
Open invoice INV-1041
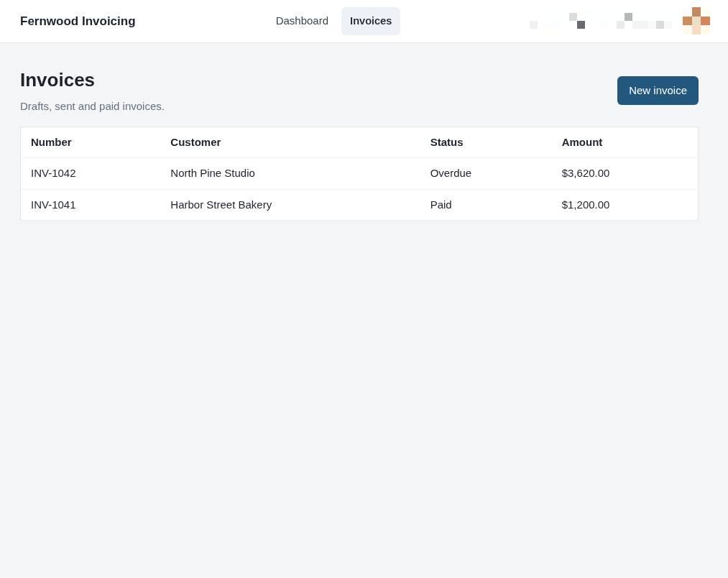[53, 205]
